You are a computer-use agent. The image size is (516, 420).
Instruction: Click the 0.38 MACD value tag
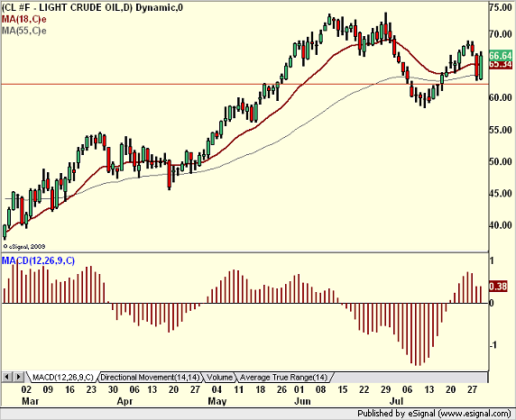pyautogui.click(x=498, y=287)
